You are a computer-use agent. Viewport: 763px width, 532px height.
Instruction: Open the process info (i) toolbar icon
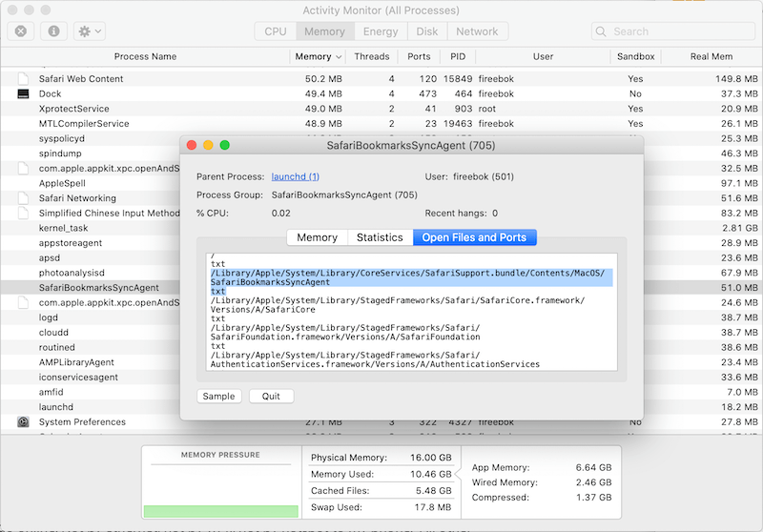(53, 31)
